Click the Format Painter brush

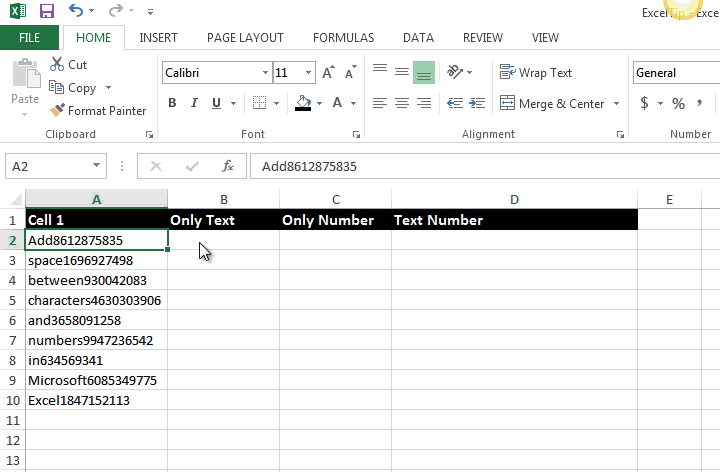pos(58,110)
